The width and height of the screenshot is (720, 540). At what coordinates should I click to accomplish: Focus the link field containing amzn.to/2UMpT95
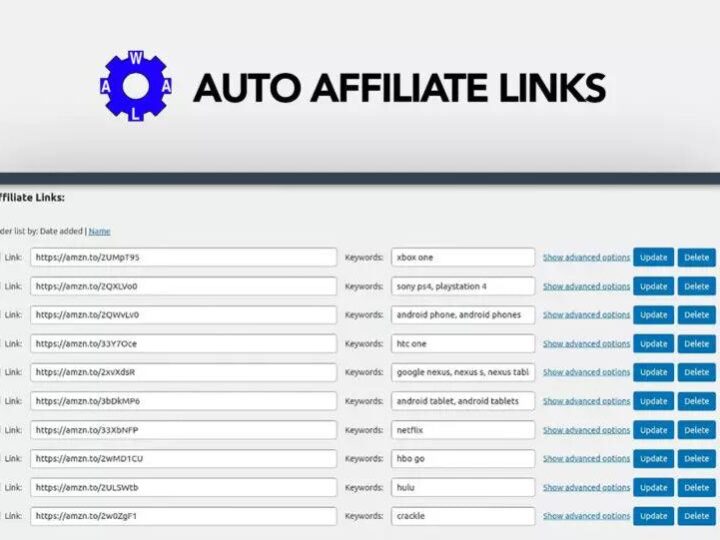tap(184, 257)
